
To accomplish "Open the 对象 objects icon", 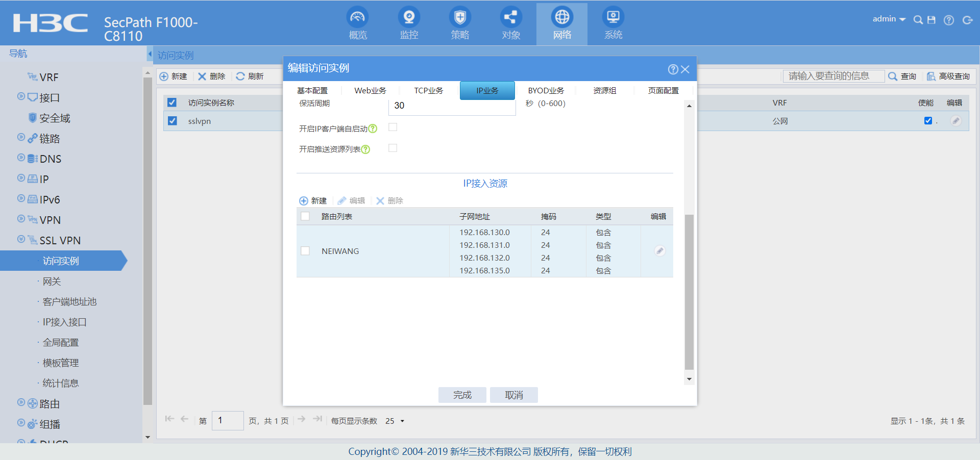I will pyautogui.click(x=510, y=18).
